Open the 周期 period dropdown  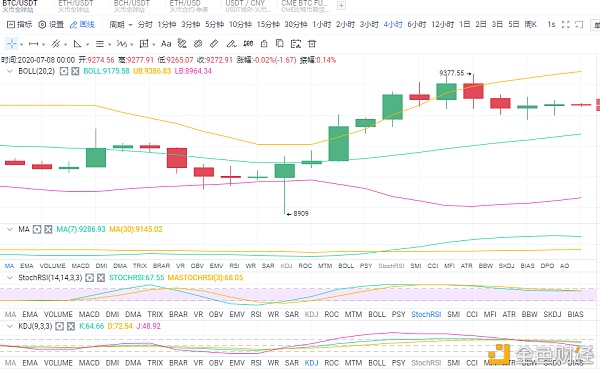click(121, 24)
